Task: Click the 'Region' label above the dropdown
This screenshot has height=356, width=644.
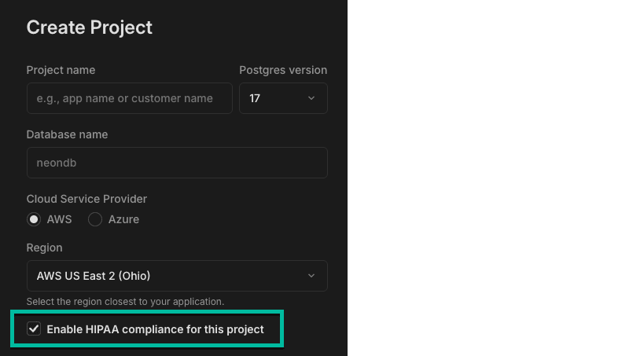Action: (44, 248)
